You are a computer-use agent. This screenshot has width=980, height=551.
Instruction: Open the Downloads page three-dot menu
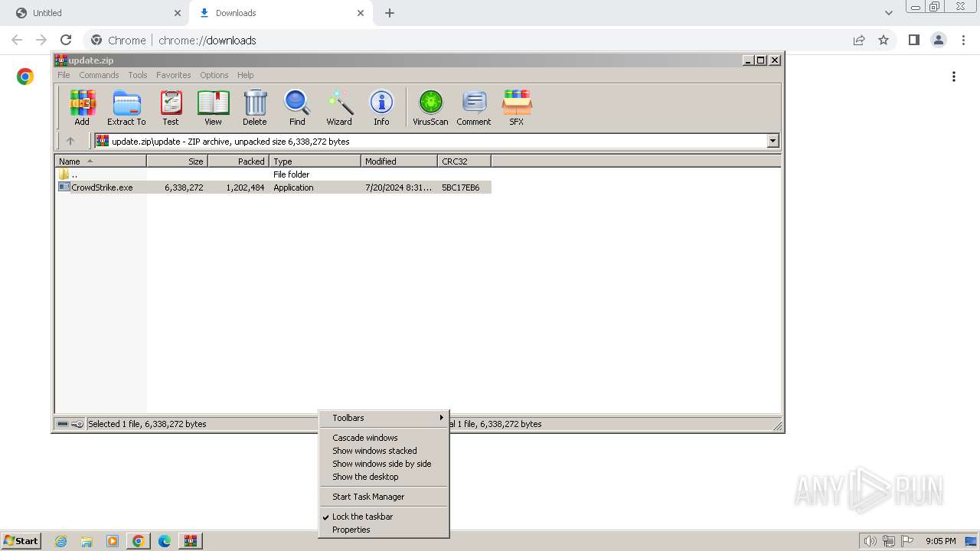click(x=954, y=77)
